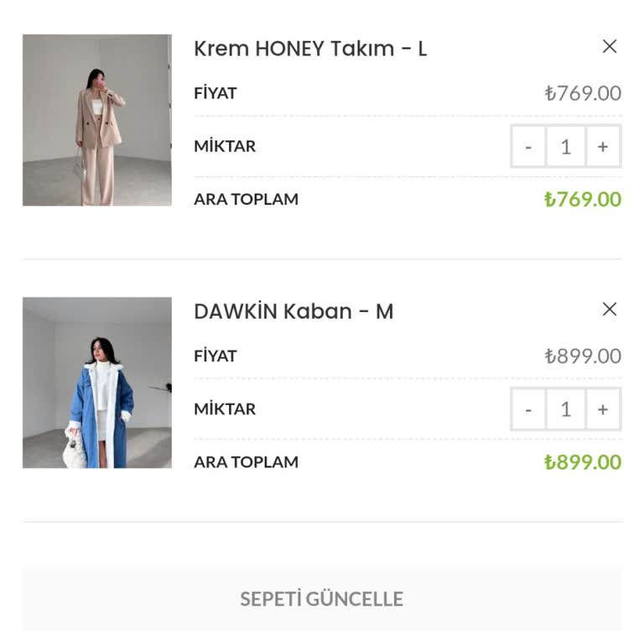Click the grey ₺899.00 unit price
This screenshot has height=644, width=644.
583,356
